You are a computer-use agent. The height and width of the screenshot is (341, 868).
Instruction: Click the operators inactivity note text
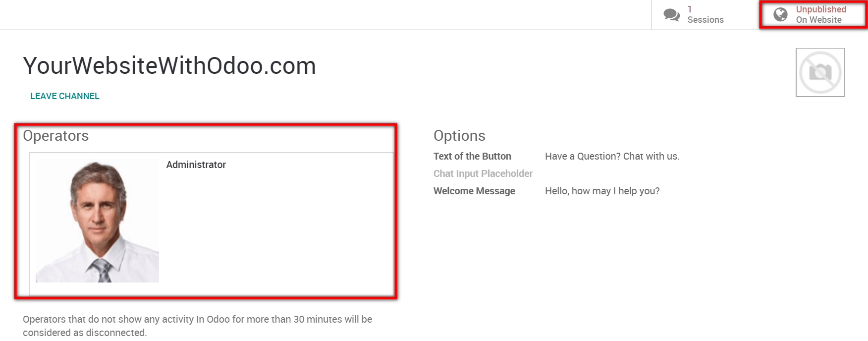pyautogui.click(x=197, y=326)
